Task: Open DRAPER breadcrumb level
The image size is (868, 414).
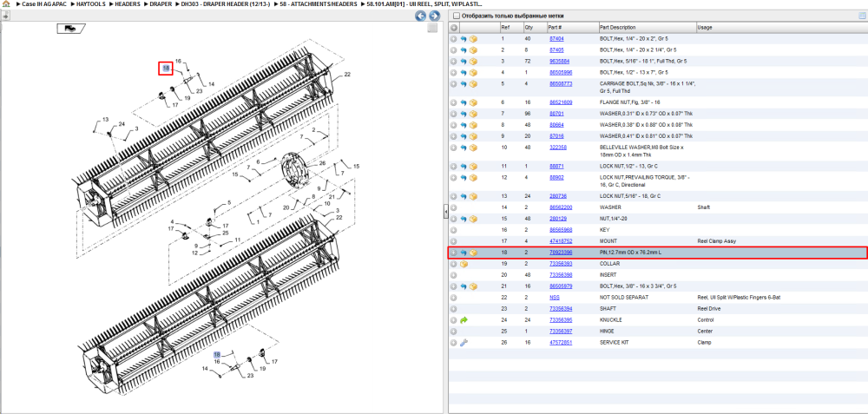Action: (x=161, y=3)
